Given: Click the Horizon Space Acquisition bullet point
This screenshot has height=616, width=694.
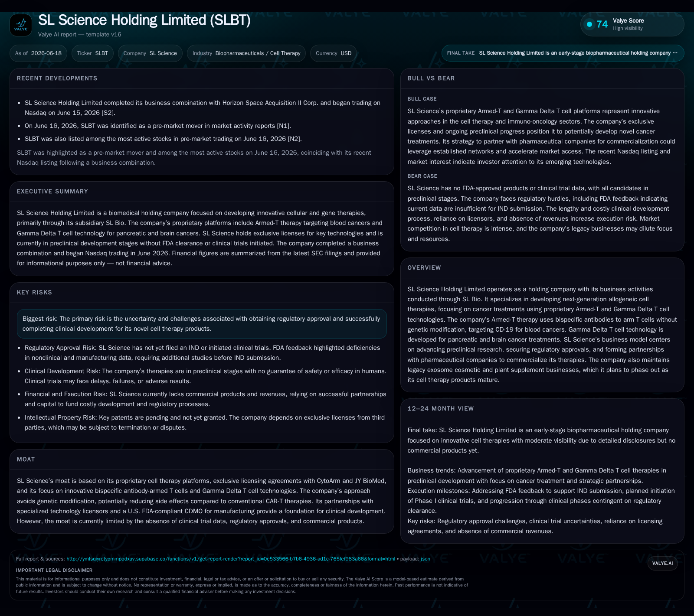Looking at the screenshot, I should tap(203, 108).
